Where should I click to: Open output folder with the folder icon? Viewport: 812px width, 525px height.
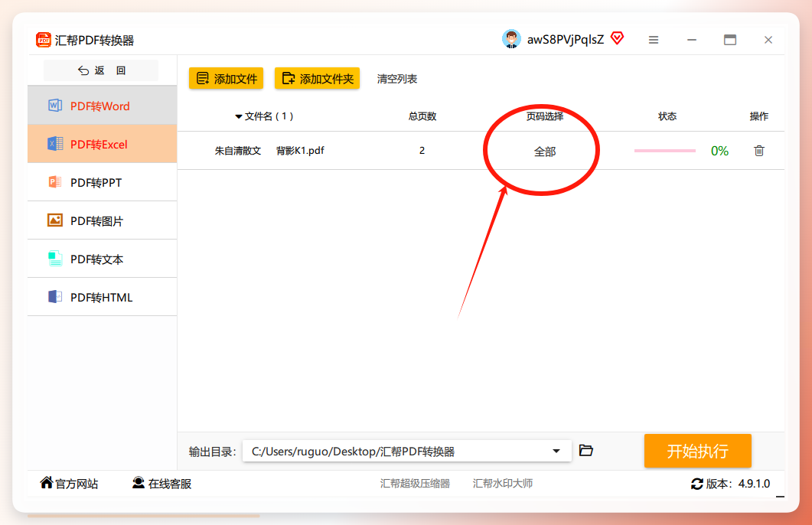(x=585, y=451)
